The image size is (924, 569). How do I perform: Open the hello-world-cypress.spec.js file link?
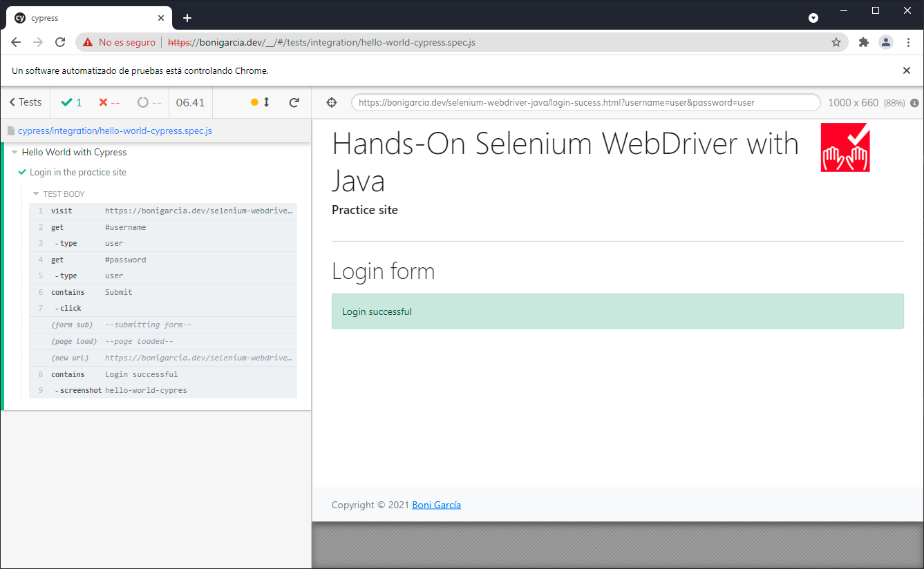(x=115, y=131)
